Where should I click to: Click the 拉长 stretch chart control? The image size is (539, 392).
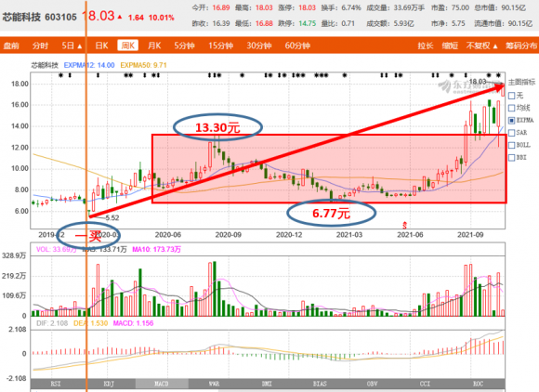coord(426,46)
